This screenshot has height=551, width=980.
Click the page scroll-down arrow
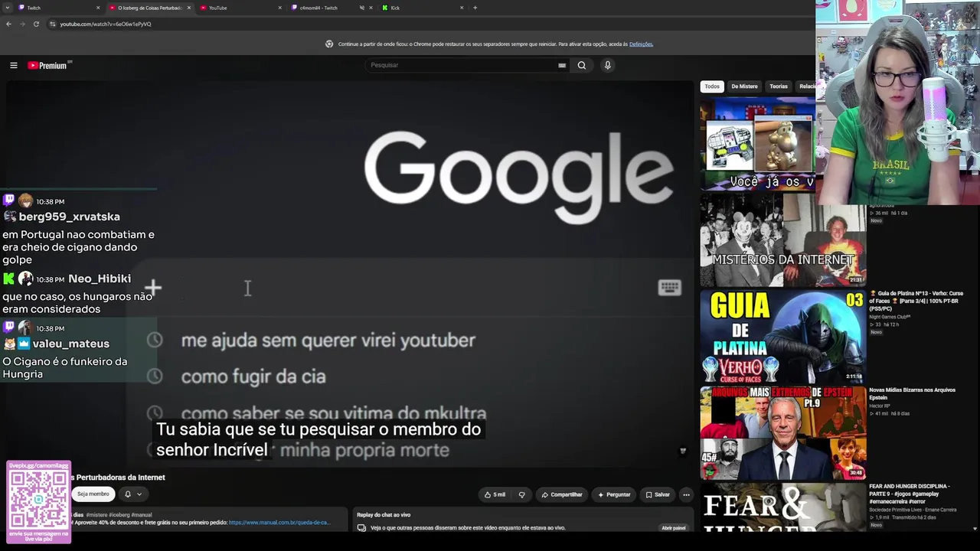coord(975,528)
